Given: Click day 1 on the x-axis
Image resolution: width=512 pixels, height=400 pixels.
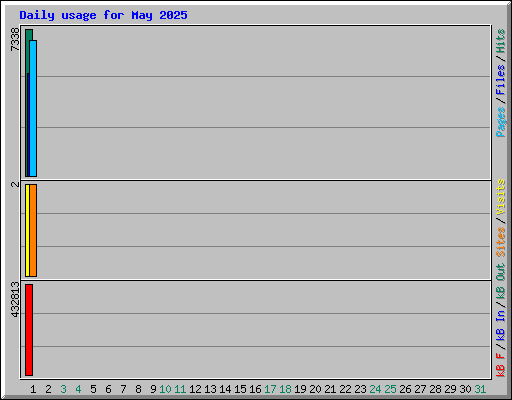Looking at the screenshot, I should coord(33,389).
